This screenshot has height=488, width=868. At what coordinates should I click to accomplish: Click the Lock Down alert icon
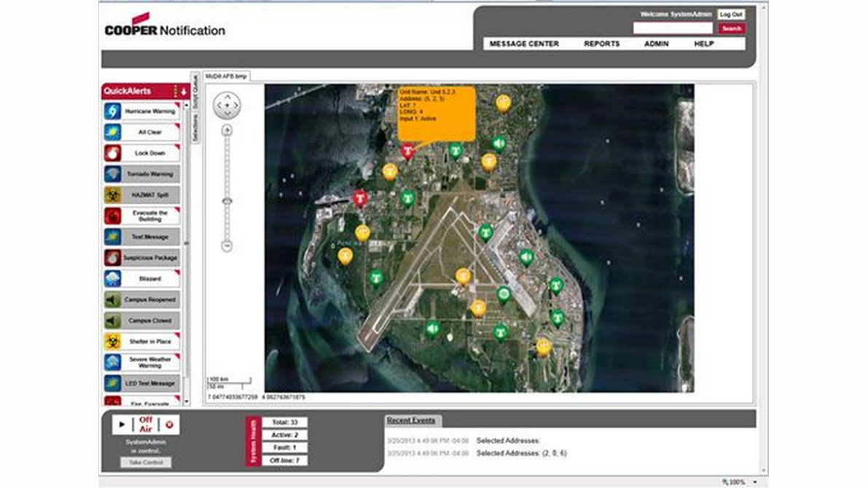[112, 153]
